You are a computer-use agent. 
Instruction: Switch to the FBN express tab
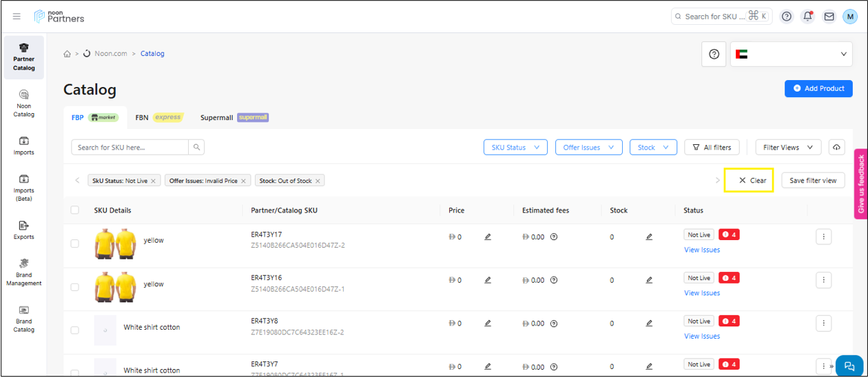[x=158, y=117]
